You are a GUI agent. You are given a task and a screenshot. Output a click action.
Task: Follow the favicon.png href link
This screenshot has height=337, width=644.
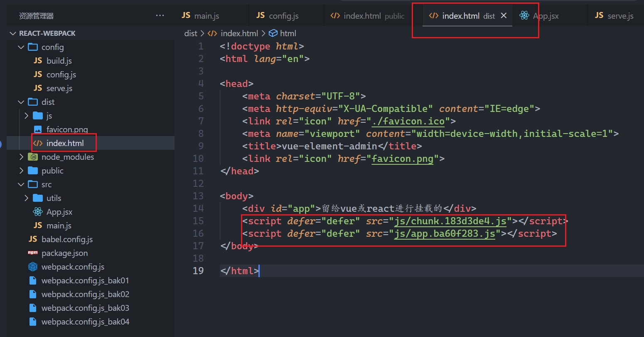pos(403,159)
